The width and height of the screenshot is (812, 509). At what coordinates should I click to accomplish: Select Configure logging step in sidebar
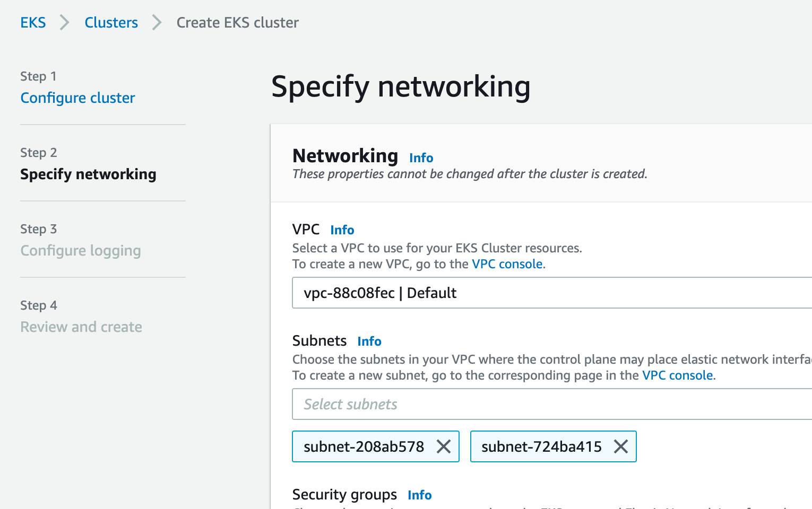81,251
